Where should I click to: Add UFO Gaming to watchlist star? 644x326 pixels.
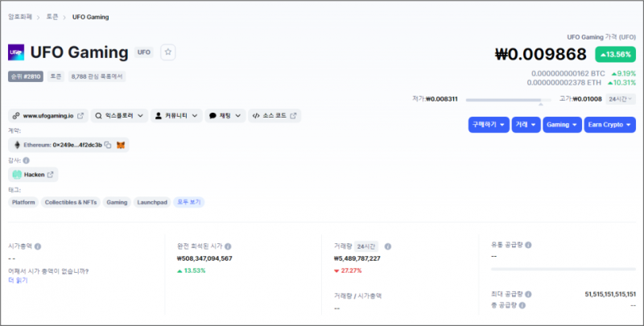pyautogui.click(x=168, y=52)
